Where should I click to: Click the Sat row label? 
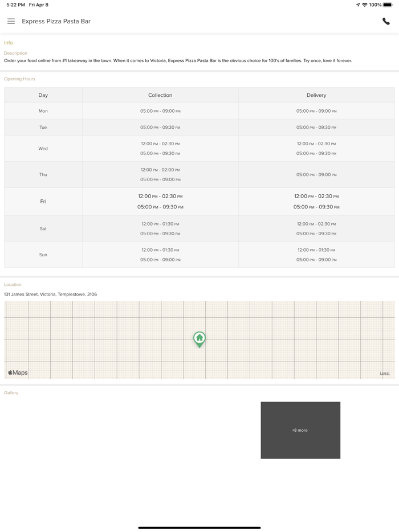coord(43,228)
